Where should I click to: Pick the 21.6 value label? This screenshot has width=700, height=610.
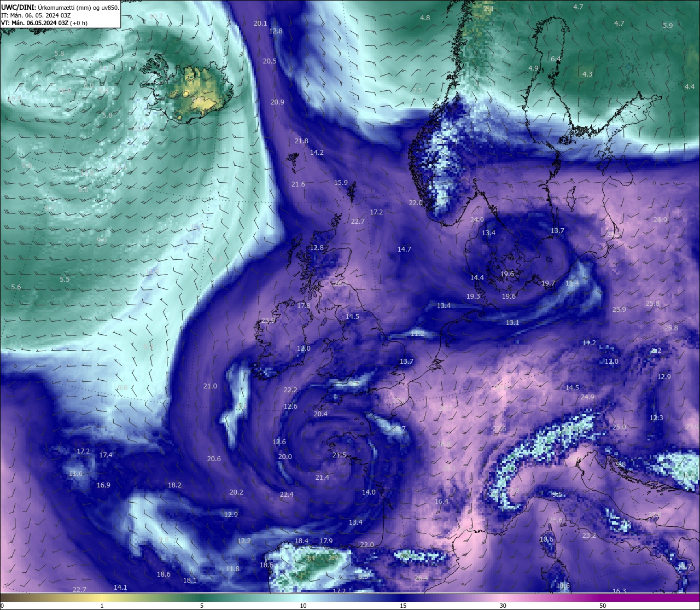click(298, 184)
